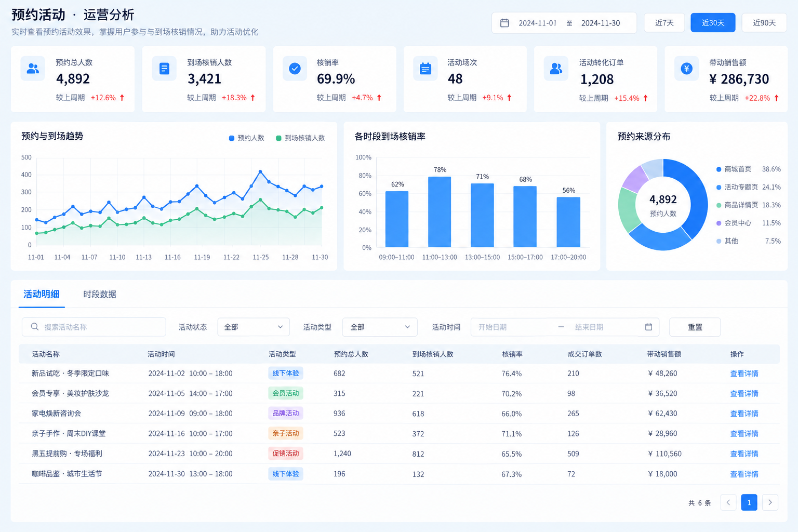Click the 核销率 checkmark icon
This screenshot has height=532, width=798.
(x=295, y=68)
